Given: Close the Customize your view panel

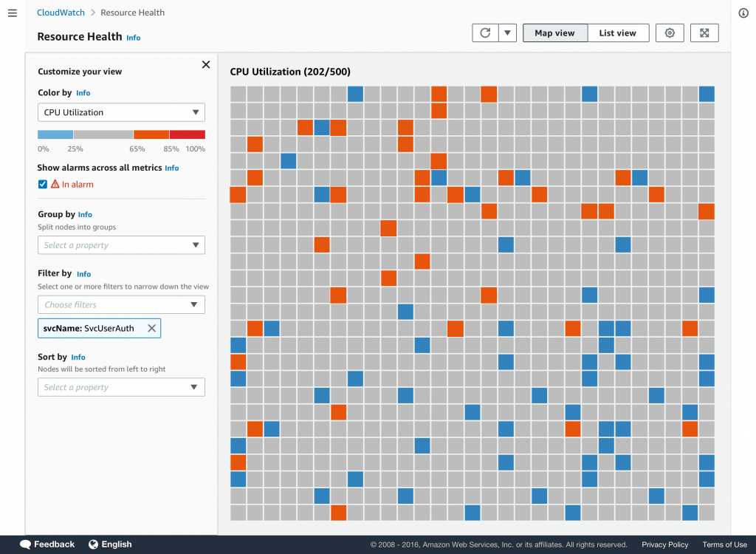Looking at the screenshot, I should point(205,64).
